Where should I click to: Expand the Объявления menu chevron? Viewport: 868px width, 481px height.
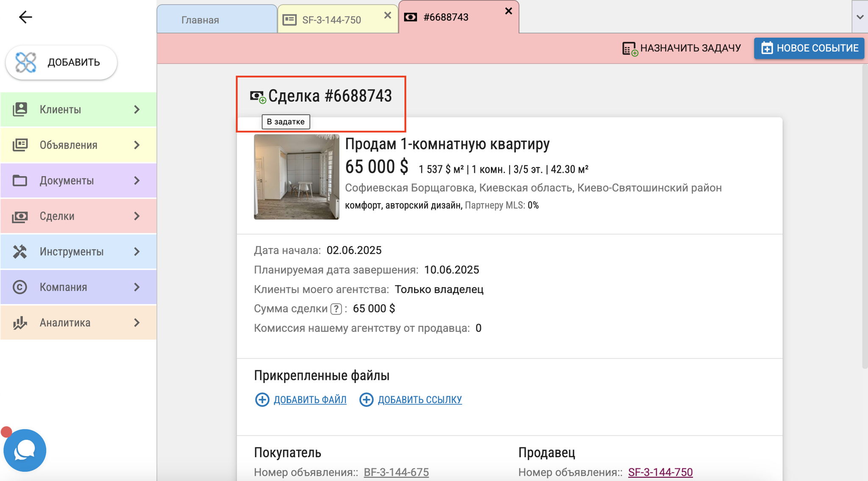(x=137, y=145)
